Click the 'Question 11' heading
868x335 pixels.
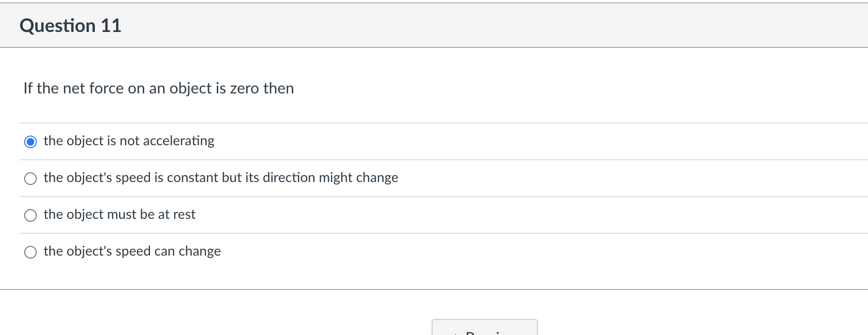(70, 26)
